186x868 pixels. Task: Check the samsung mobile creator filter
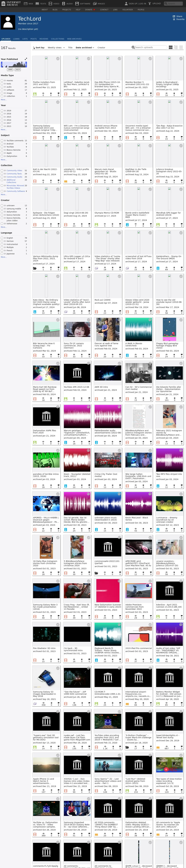pos(2,209)
